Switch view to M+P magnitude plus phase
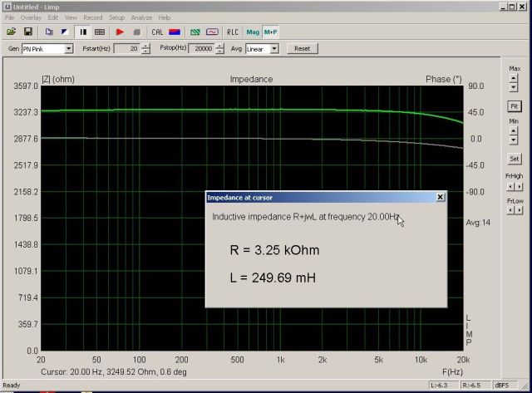The width and height of the screenshot is (532, 393). point(270,32)
